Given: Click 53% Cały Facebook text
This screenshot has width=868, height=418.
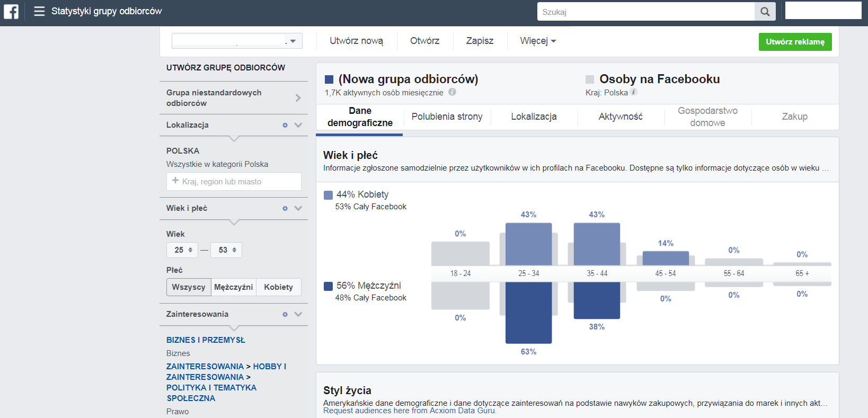Looking at the screenshot, I should pos(371,207).
